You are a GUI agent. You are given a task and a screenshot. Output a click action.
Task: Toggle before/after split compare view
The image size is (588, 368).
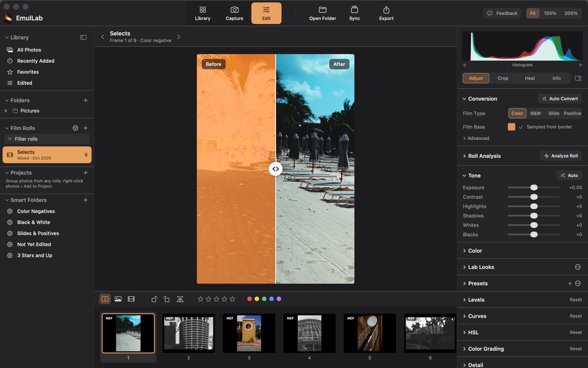(x=105, y=299)
